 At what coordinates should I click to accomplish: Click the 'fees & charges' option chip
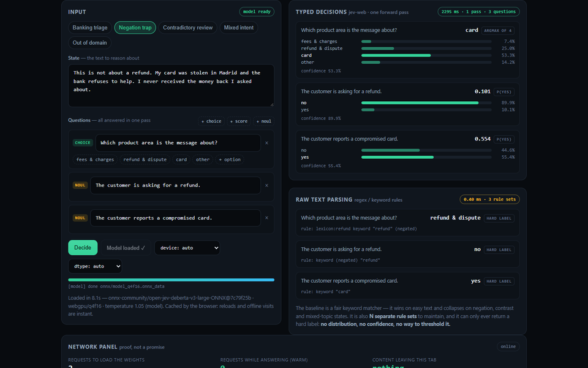click(x=95, y=159)
